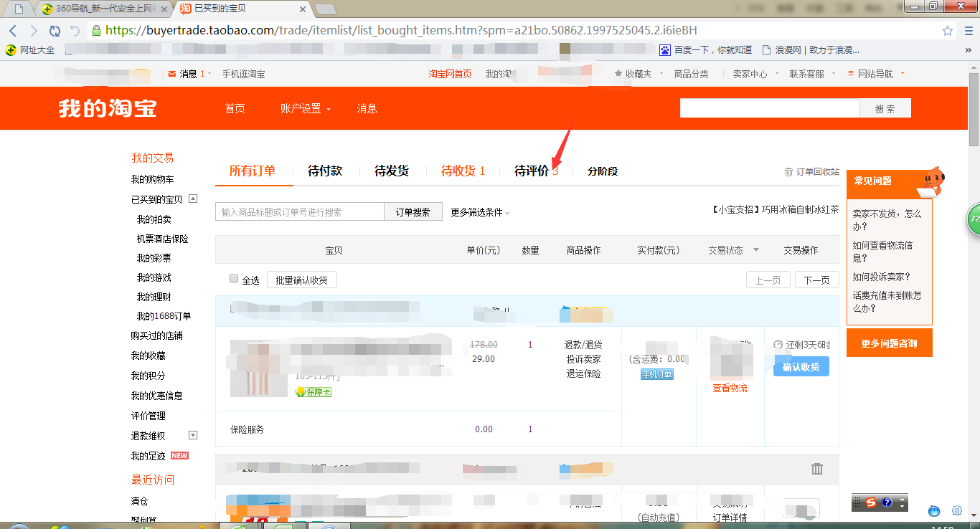This screenshot has width=980, height=529.
Task: Go to 下一页 of orders
Action: click(816, 280)
